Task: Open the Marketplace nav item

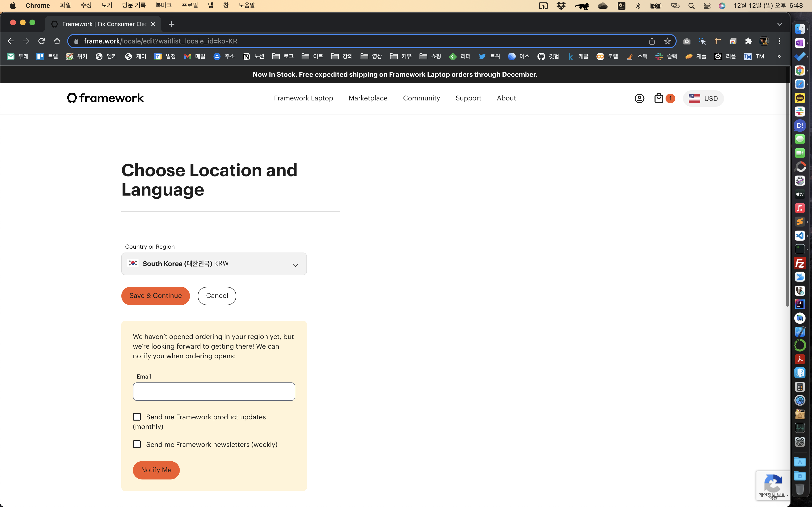Action: (x=368, y=98)
